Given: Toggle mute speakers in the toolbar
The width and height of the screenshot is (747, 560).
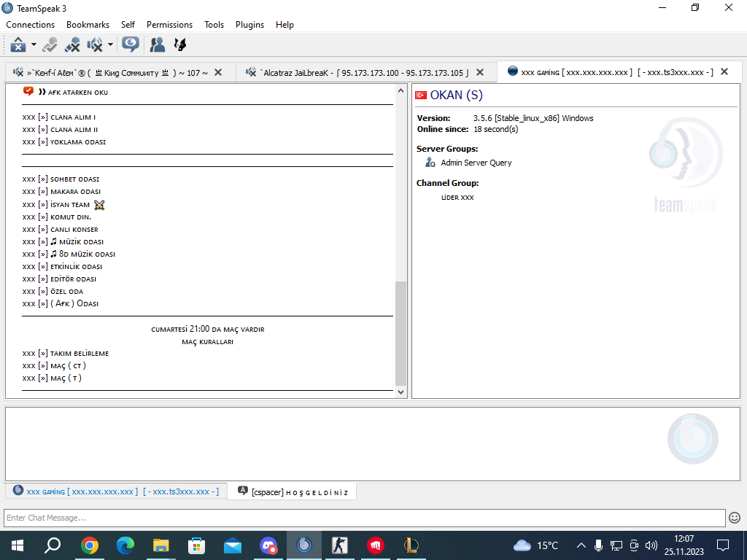Looking at the screenshot, I should click(x=96, y=44).
